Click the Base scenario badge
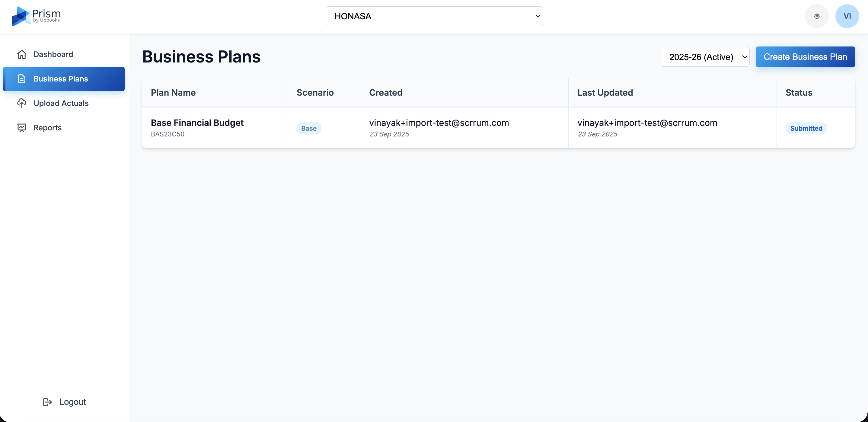Screen dimensions: 868x422 [x=309, y=128]
